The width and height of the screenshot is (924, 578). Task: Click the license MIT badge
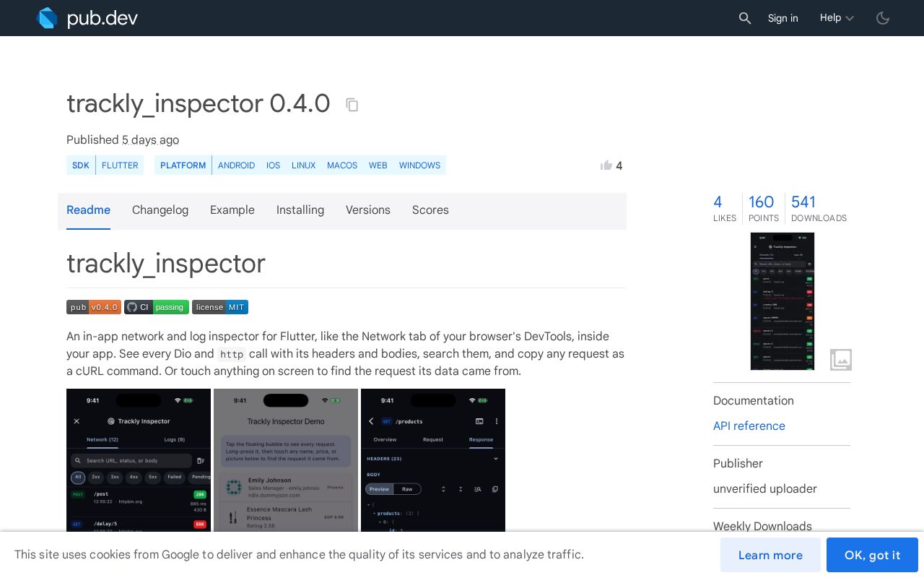pyautogui.click(x=220, y=307)
